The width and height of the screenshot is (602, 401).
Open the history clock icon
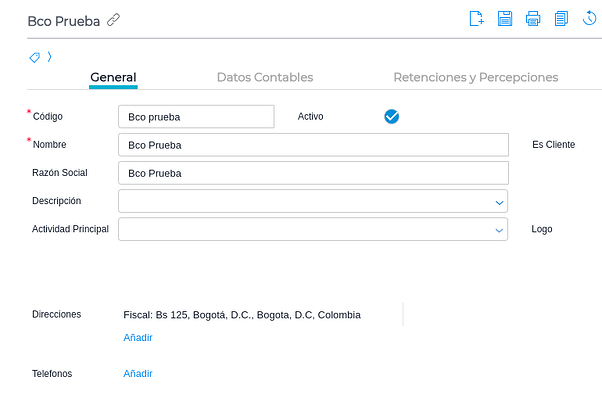click(x=589, y=18)
